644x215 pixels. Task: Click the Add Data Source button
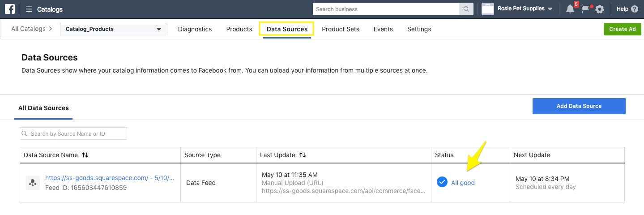[579, 106]
